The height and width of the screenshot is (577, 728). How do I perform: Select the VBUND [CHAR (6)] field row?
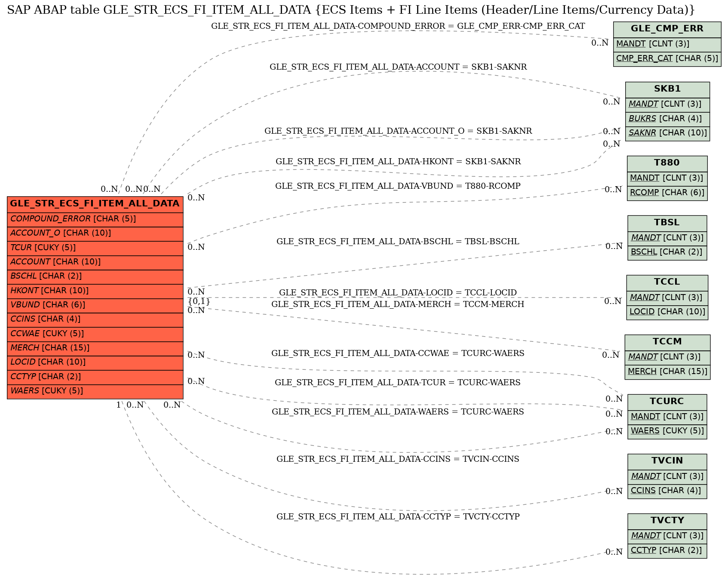coord(95,305)
